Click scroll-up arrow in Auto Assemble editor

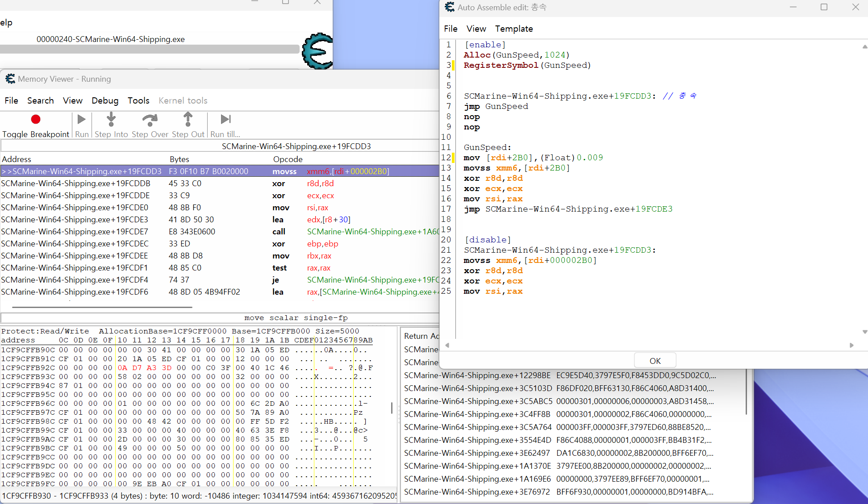[x=864, y=46]
